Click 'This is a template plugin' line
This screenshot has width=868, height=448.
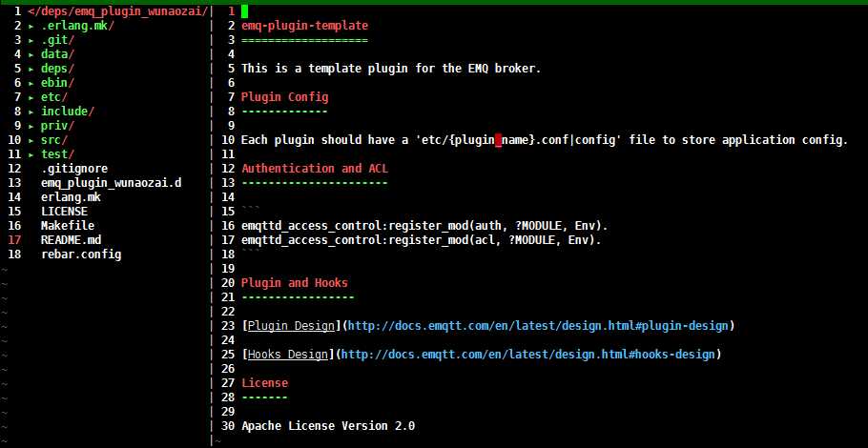[391, 70]
